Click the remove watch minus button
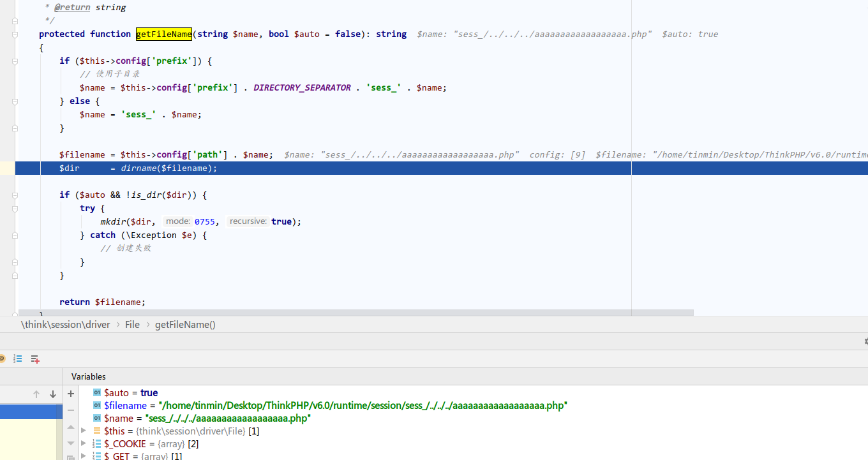Viewport: 868px width, 460px height. pos(71,409)
